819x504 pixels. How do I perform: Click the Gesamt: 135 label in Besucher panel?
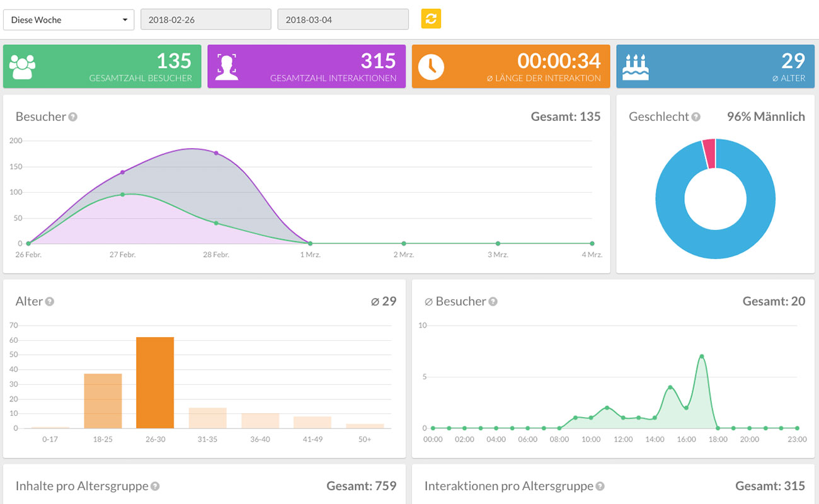coord(565,117)
